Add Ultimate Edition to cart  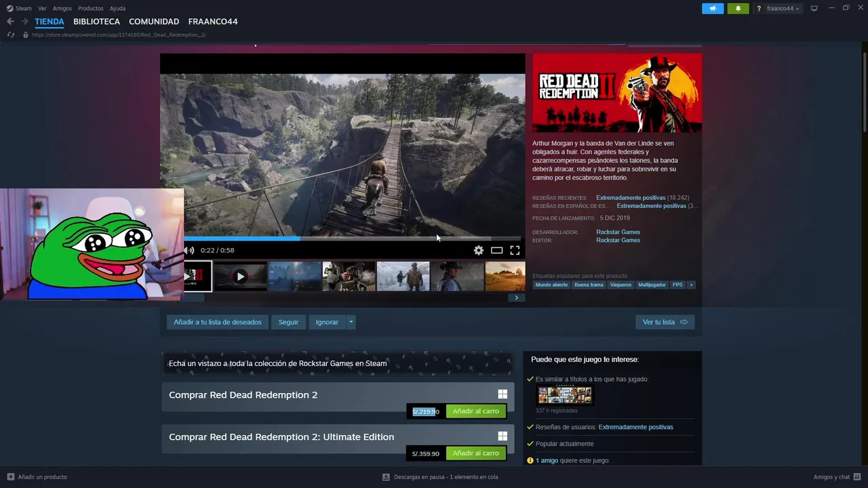coord(476,453)
